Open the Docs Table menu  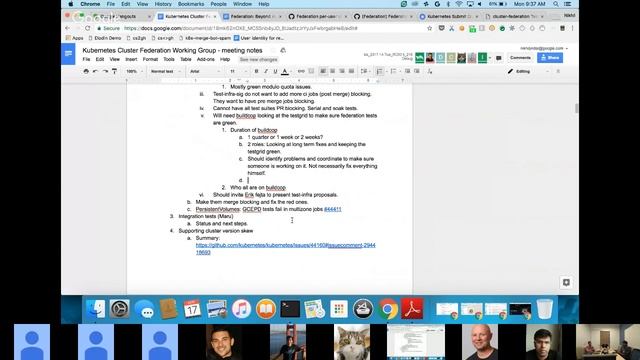coord(186,59)
